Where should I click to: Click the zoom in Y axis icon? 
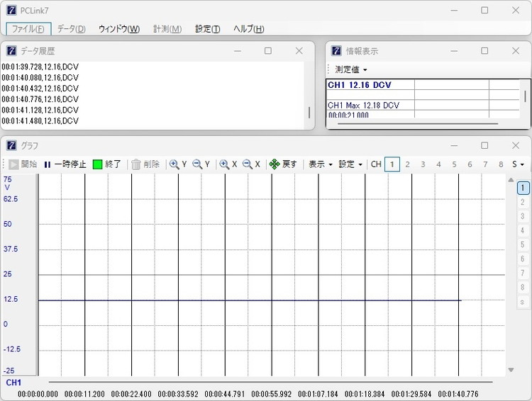[177, 164]
